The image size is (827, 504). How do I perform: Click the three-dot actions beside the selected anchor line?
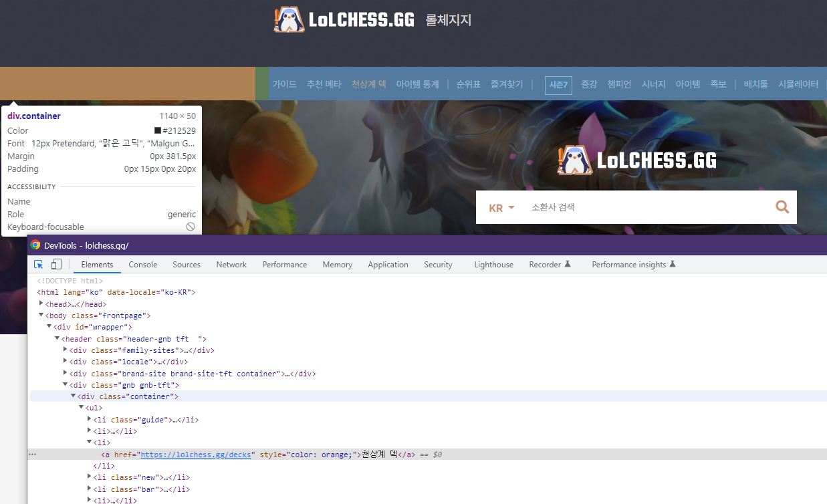pos(32,455)
